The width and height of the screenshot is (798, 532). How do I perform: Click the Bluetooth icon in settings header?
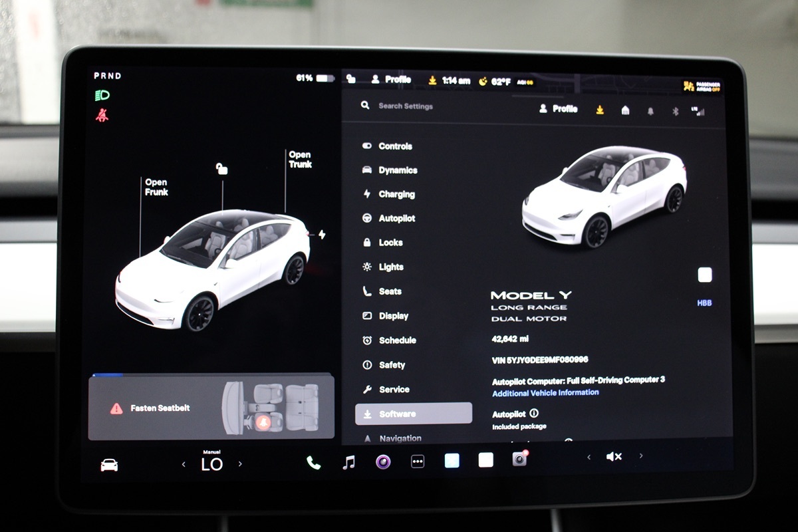(674, 111)
